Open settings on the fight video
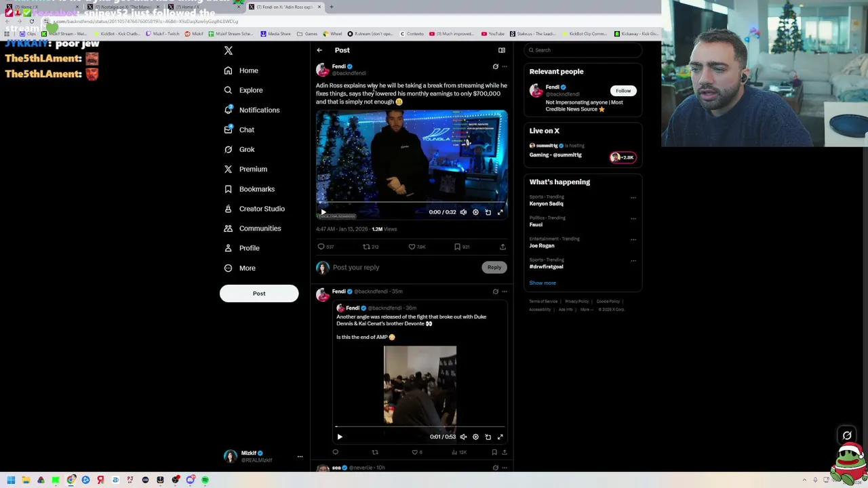 tap(475, 437)
